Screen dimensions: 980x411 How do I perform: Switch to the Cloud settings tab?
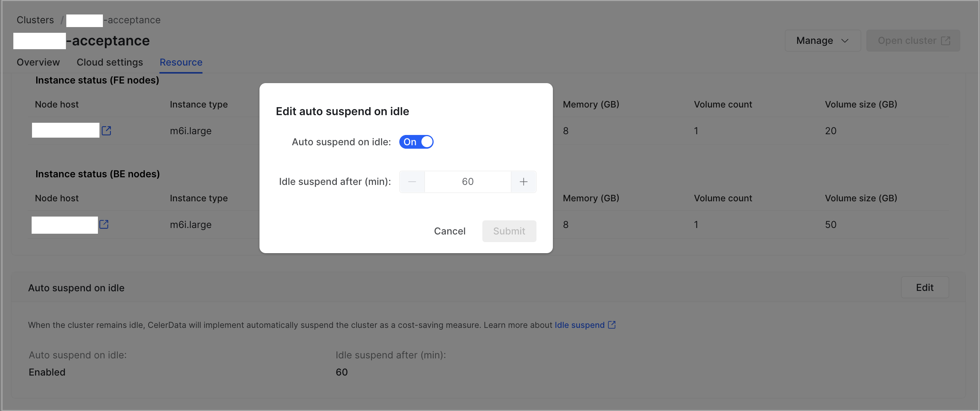(110, 62)
